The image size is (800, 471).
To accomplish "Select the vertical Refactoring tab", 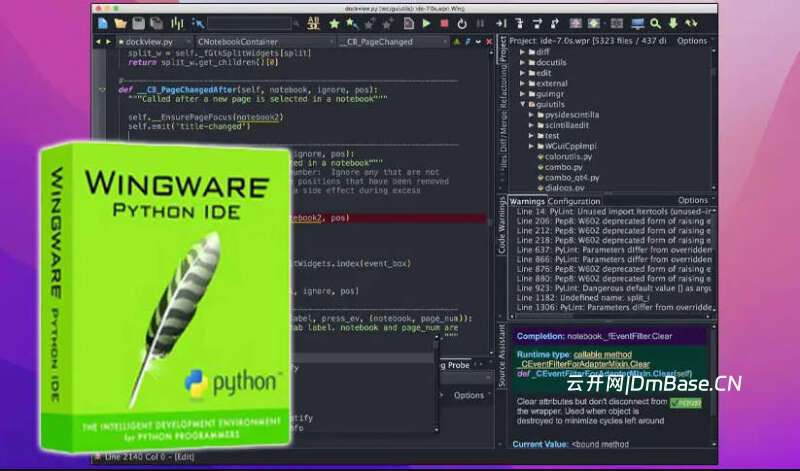I will point(503,85).
